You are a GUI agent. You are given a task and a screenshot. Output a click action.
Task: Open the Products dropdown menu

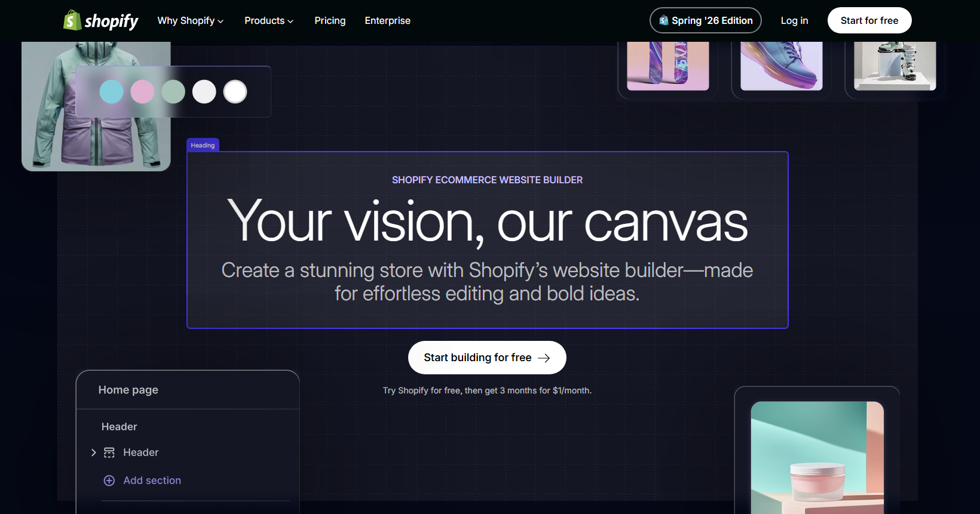point(269,20)
